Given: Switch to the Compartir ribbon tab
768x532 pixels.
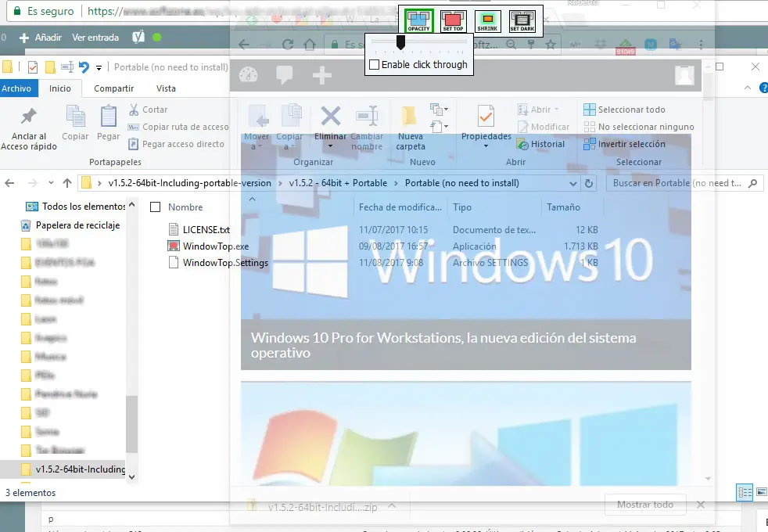Looking at the screenshot, I should (113, 88).
